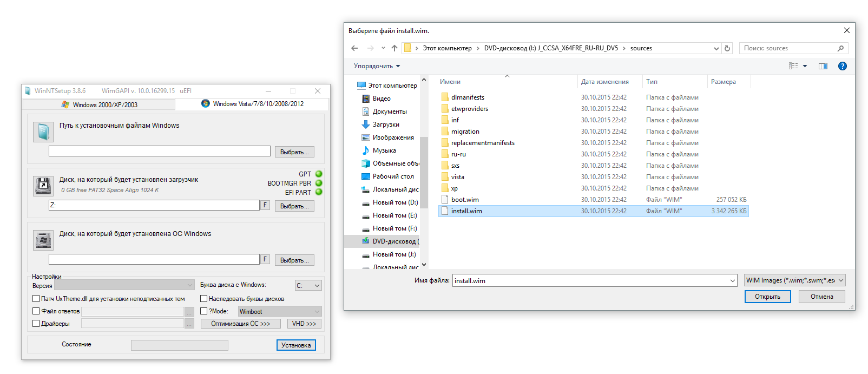Open the Windows drive letter C: dropdown
This screenshot has height=374, width=868.
pyautogui.click(x=308, y=285)
